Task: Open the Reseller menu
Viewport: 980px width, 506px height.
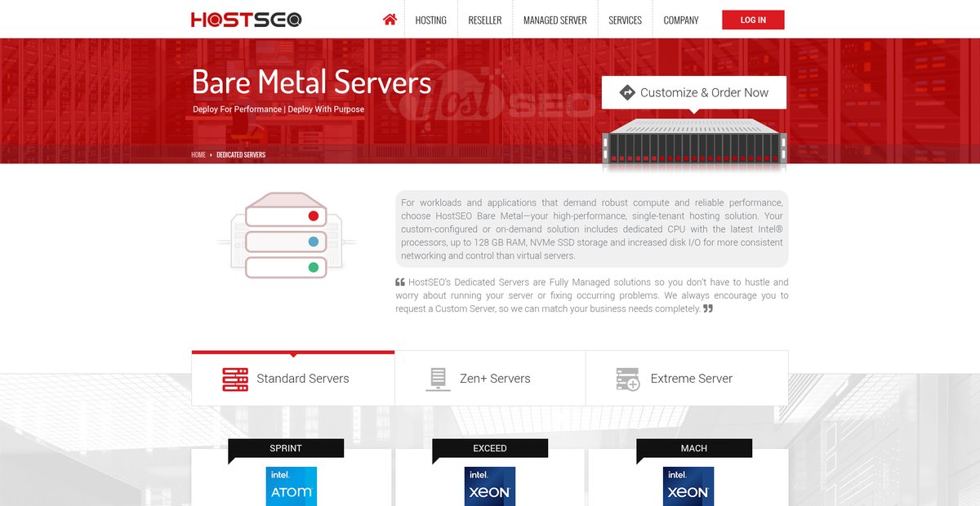Action: tap(485, 20)
